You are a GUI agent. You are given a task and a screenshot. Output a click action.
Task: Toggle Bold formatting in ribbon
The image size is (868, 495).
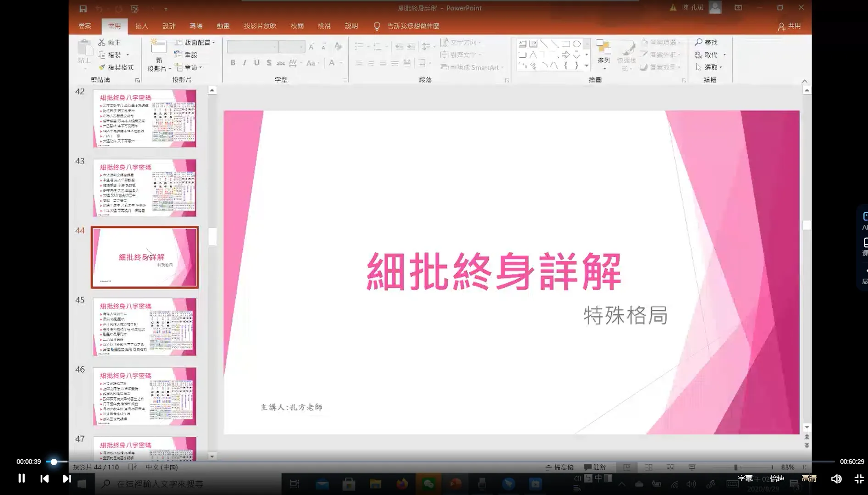(233, 63)
